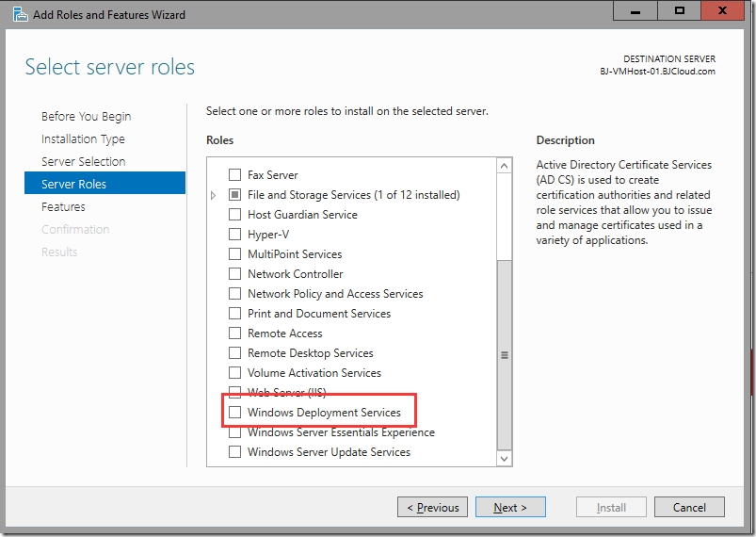Switch to Server Selection step
Viewport: 756px width, 537px height.
pos(84,161)
